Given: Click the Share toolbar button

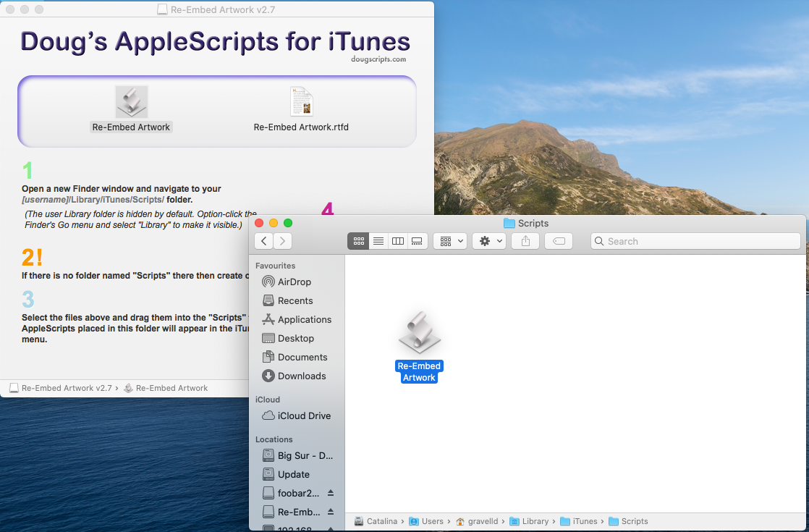Looking at the screenshot, I should pos(525,241).
